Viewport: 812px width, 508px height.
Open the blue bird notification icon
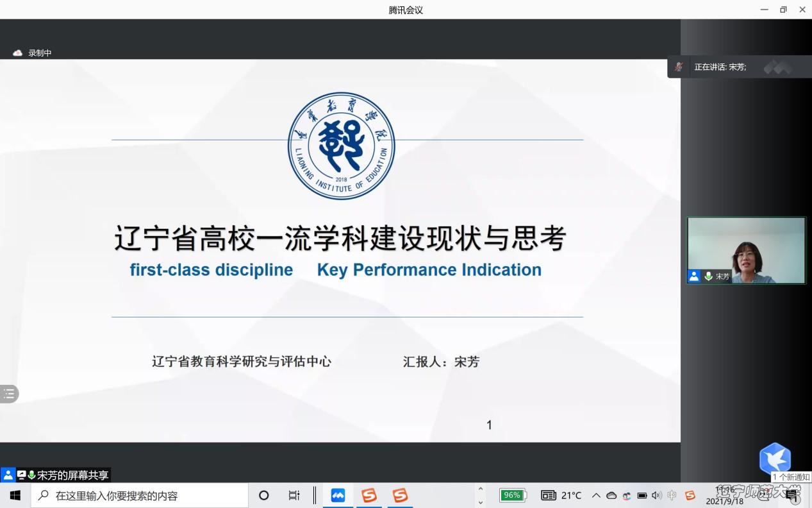[x=775, y=458]
